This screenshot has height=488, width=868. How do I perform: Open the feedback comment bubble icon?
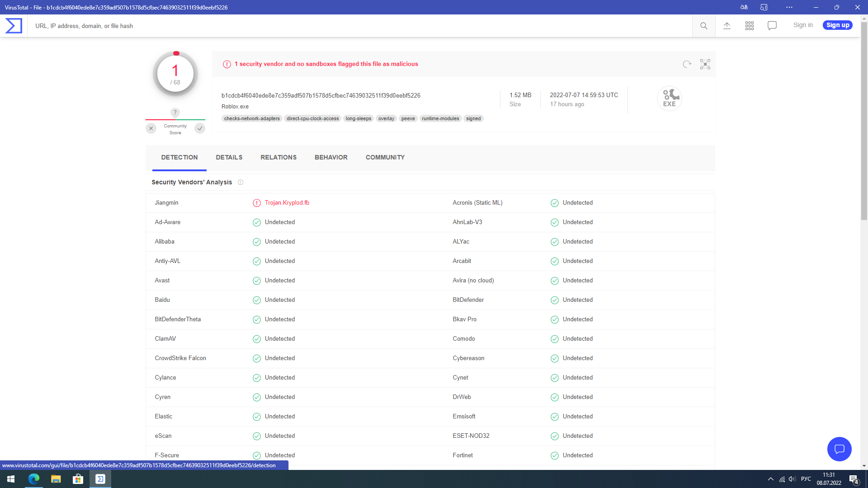(772, 26)
